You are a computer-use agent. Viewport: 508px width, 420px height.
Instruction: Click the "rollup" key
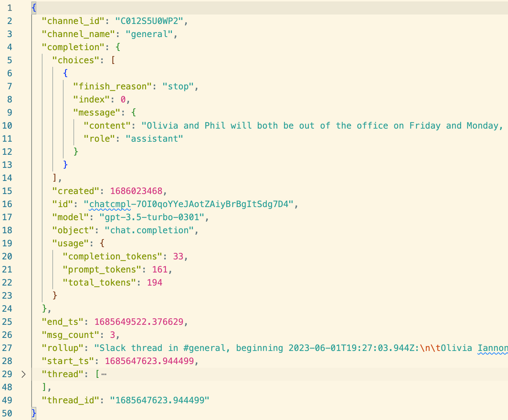[x=63, y=348]
